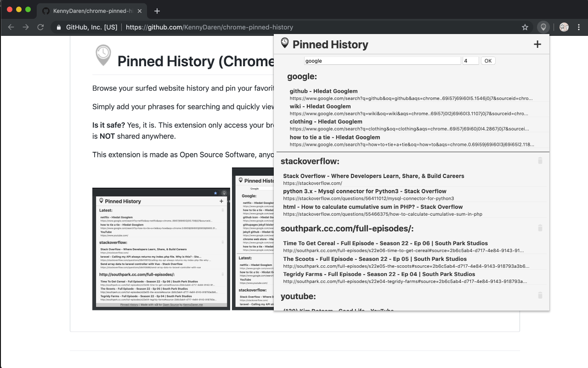Image resolution: width=588 pixels, height=368 pixels.
Task: Click the 'Pinned History' popup title
Action: [x=330, y=45]
